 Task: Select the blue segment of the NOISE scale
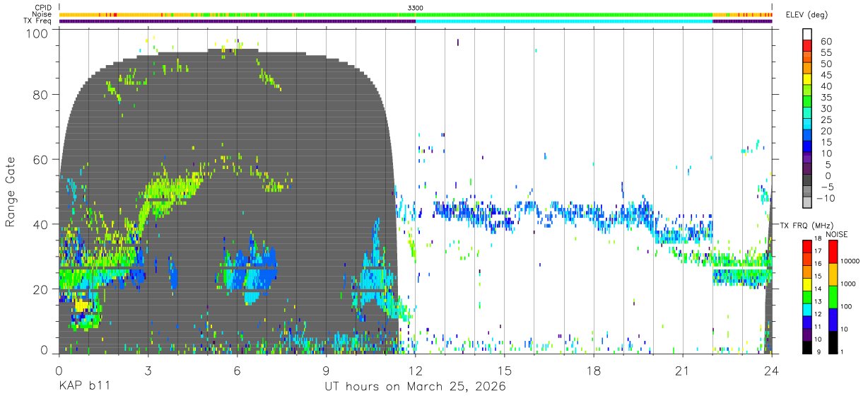tap(833, 320)
